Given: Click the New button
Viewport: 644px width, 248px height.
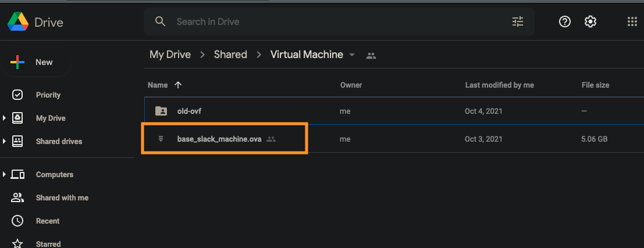Looking at the screenshot, I should [36, 62].
